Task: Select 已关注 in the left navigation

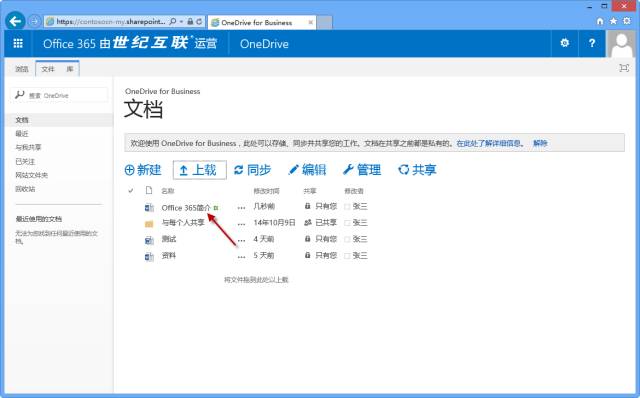Action: 25,161
